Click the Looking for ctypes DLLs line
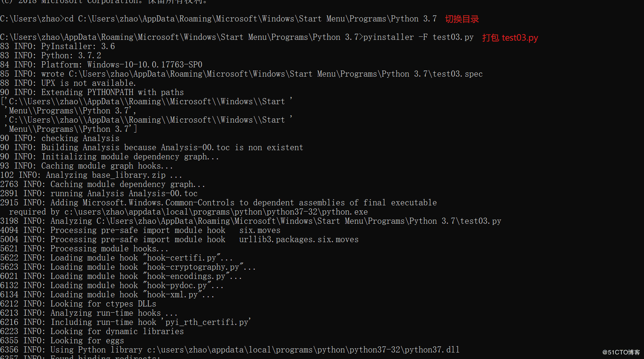644x359 pixels. point(103,304)
